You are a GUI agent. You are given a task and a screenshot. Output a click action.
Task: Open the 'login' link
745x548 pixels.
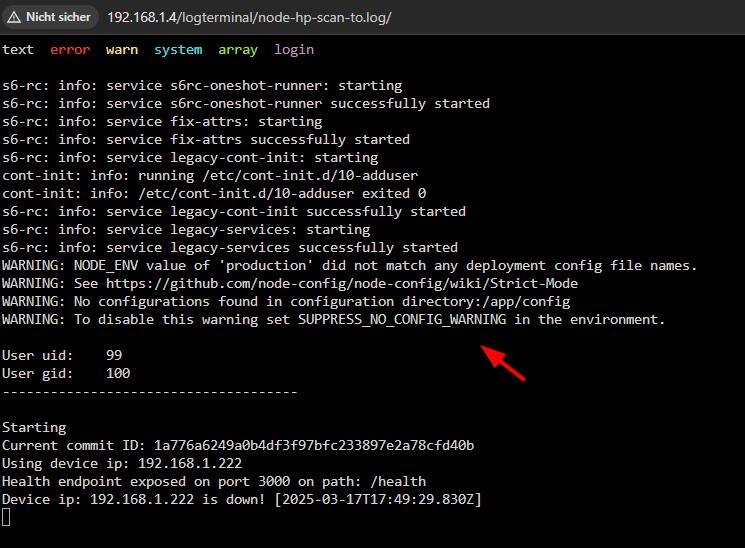(294, 50)
